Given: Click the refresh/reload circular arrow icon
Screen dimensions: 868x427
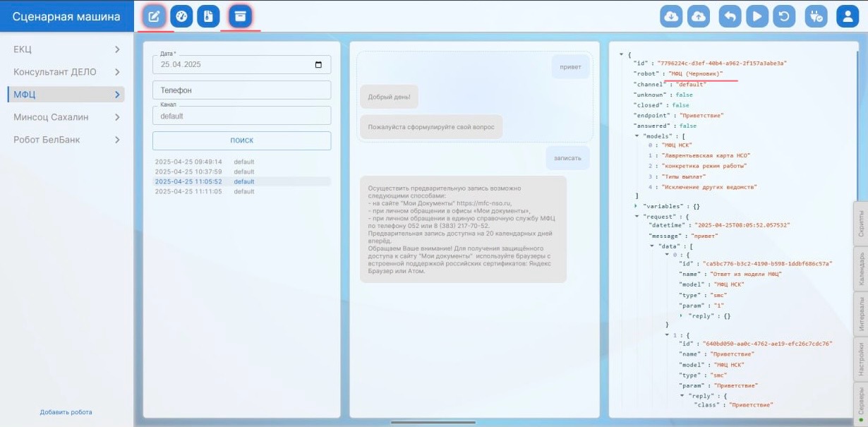Looking at the screenshot, I should (x=785, y=16).
